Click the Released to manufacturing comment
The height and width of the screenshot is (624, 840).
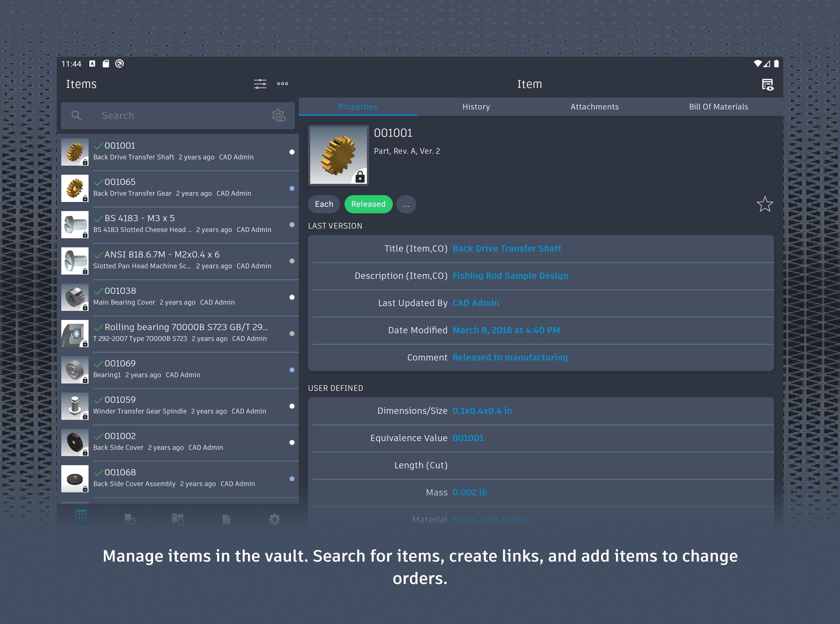click(x=510, y=357)
